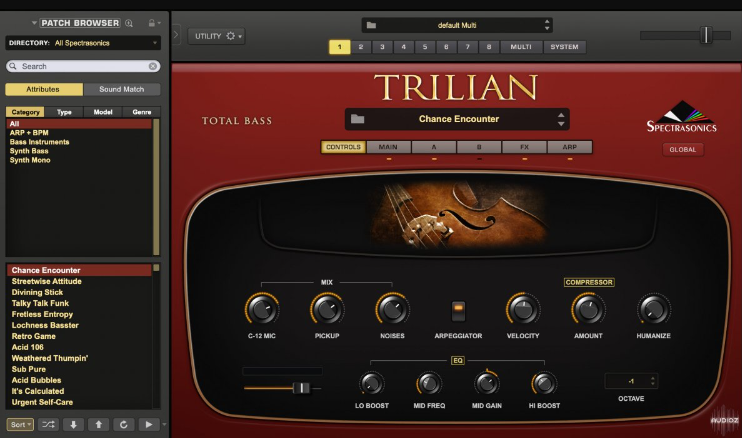Click the MID FREQ EQ knob

[x=429, y=383]
